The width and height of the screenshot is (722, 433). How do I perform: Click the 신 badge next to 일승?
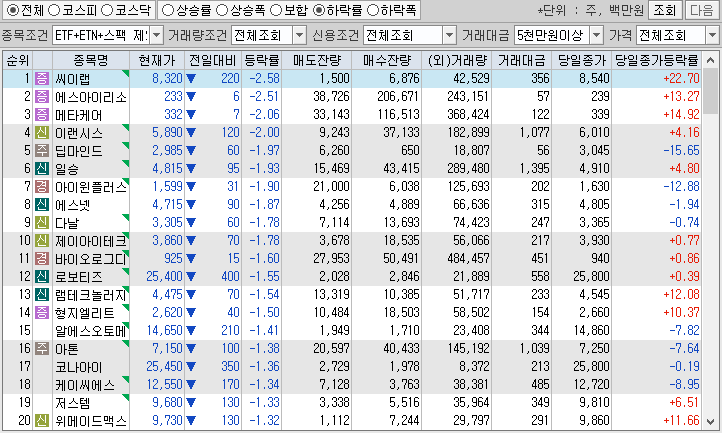[x=42, y=169]
